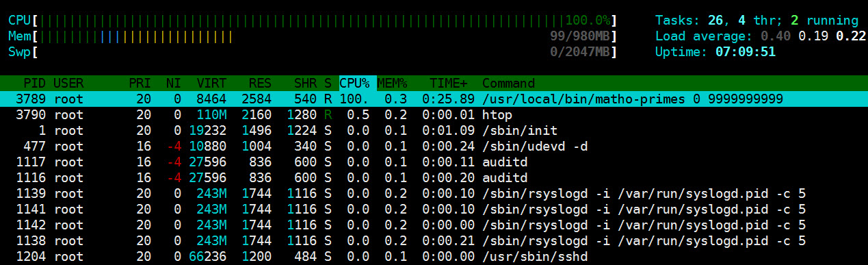Select the matho-primes process row
Screen dimensions: 868x265
434,99
